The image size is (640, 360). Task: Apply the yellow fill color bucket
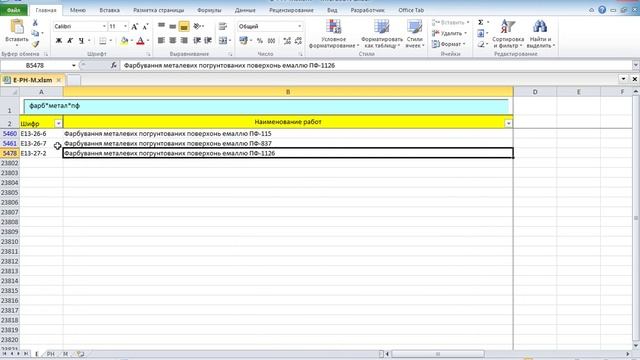pyautogui.click(x=124, y=40)
